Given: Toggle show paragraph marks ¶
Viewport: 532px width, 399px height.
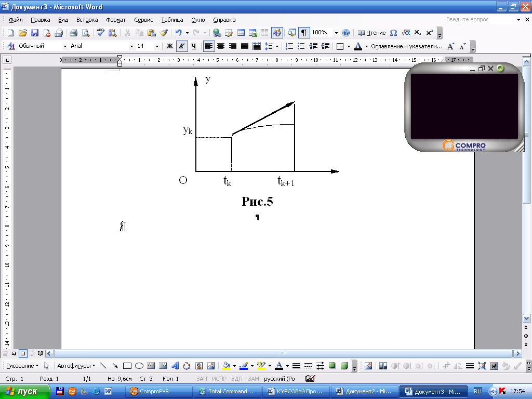Looking at the screenshot, I should pos(304,33).
